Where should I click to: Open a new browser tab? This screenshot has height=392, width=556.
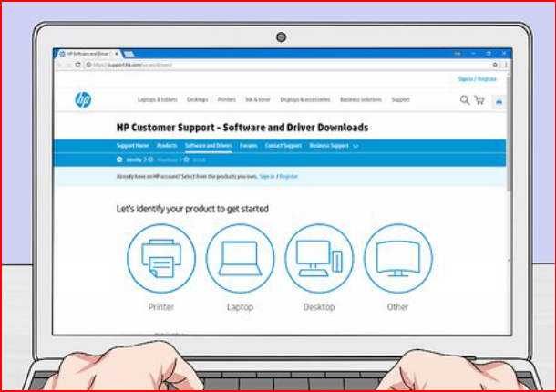[129, 54]
